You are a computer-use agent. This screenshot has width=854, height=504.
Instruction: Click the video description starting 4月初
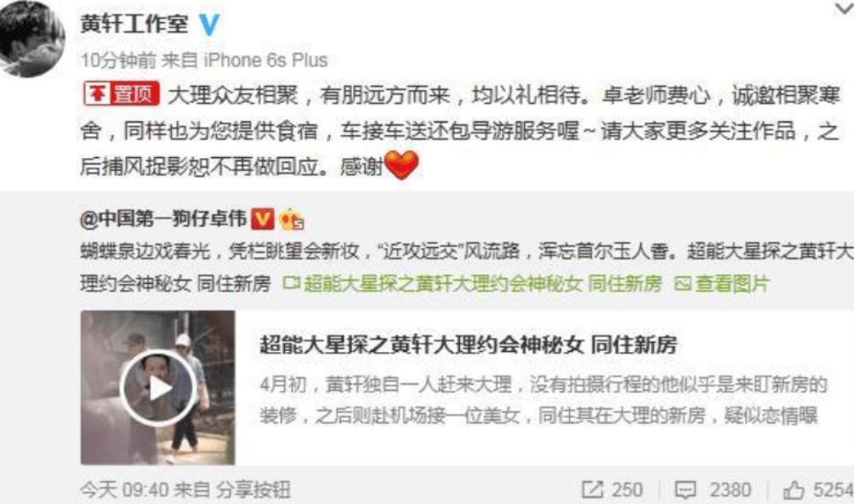pyautogui.click(x=544, y=400)
